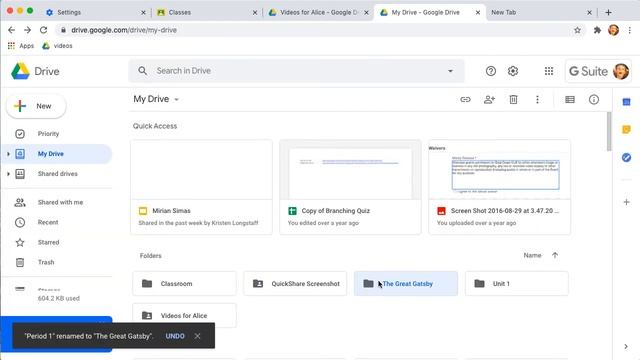Click the Share add-person icon
This screenshot has height=360, width=640.
coord(489,100)
